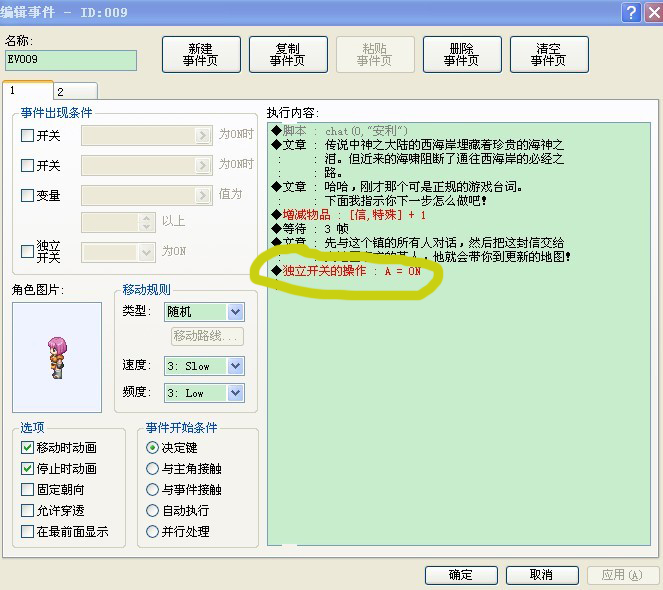Click the 取消 button
This screenshot has height=590, width=663.
[x=542, y=575]
